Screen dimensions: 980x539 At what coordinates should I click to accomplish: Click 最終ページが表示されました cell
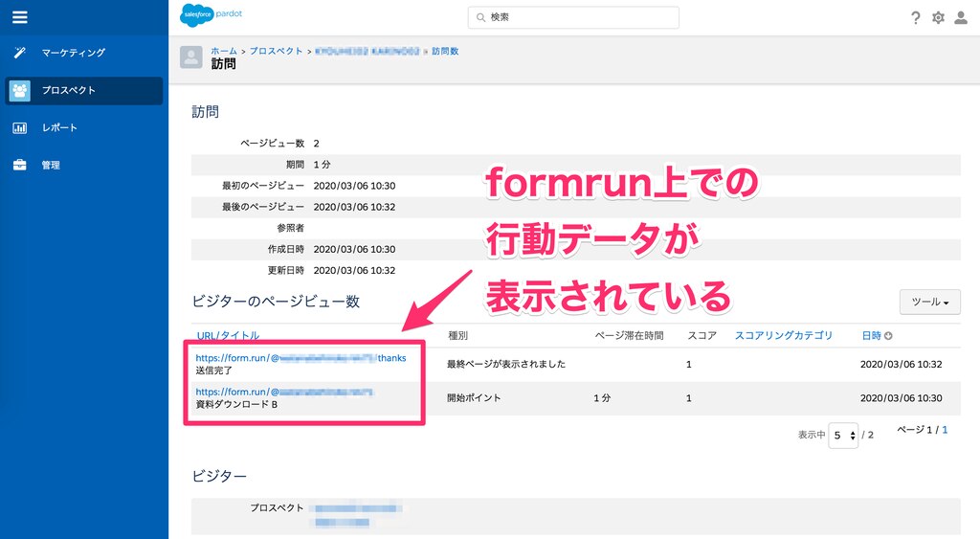point(506,364)
